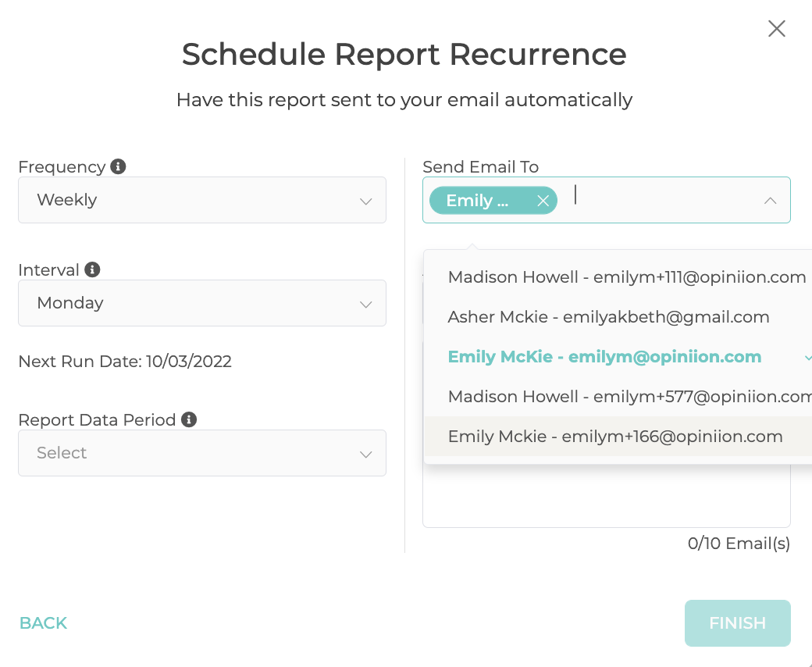
Task: Select Madison Howell emilym+111 recipient
Action: [618, 277]
